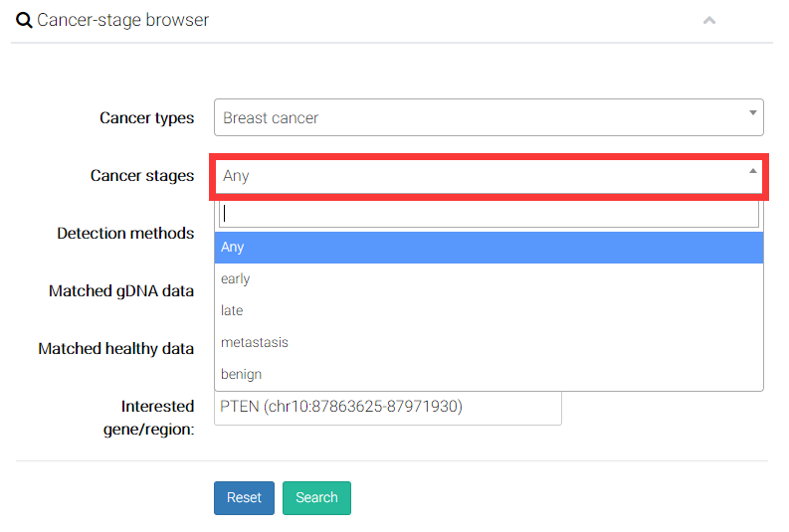Click the Cancer types label
The height and width of the screenshot is (532, 789).
point(146,118)
